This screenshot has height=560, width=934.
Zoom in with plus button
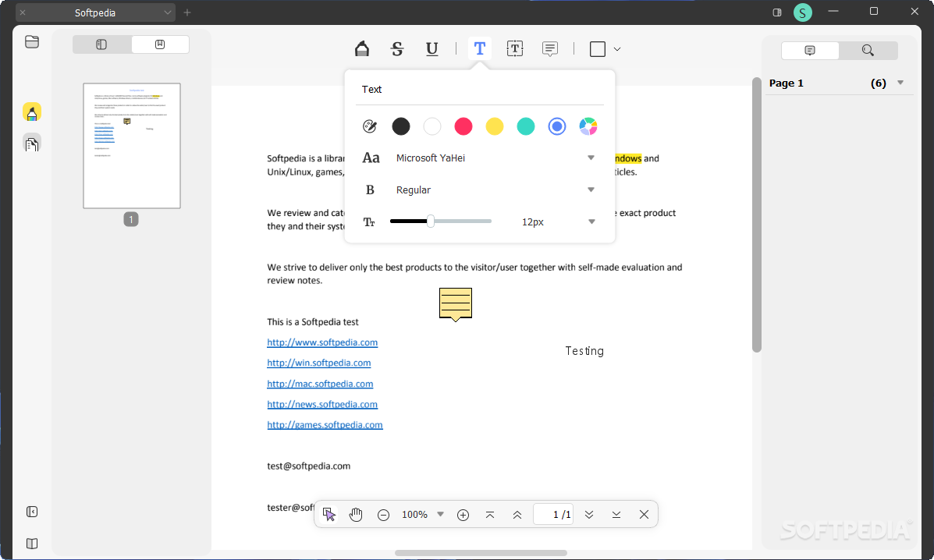tap(463, 515)
